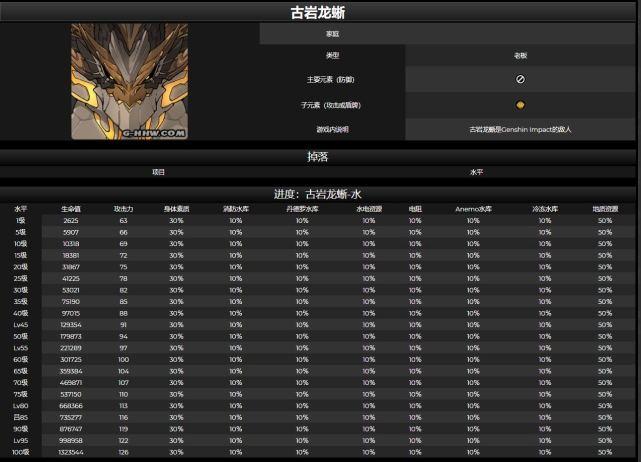Viewport: 641px width, 462px height.
Task: Click the 生命值 column header
Action: tap(71, 209)
